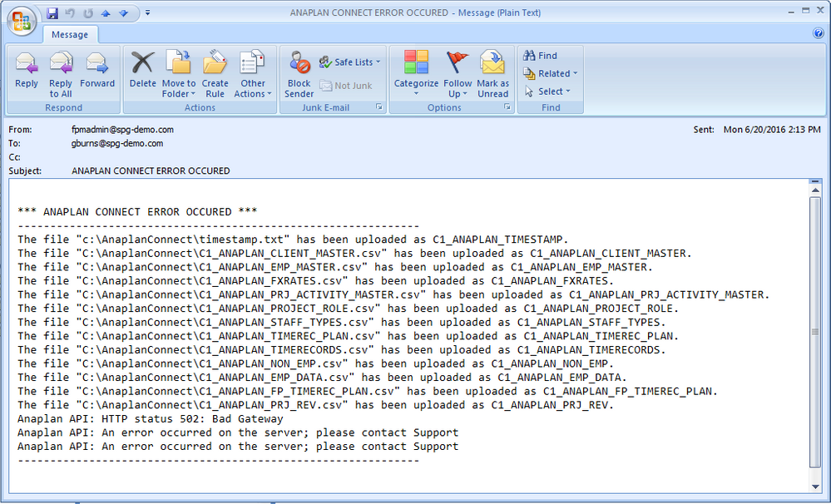This screenshot has height=504, width=831.
Task: Open Outlook Help question mark icon
Action: (818, 33)
